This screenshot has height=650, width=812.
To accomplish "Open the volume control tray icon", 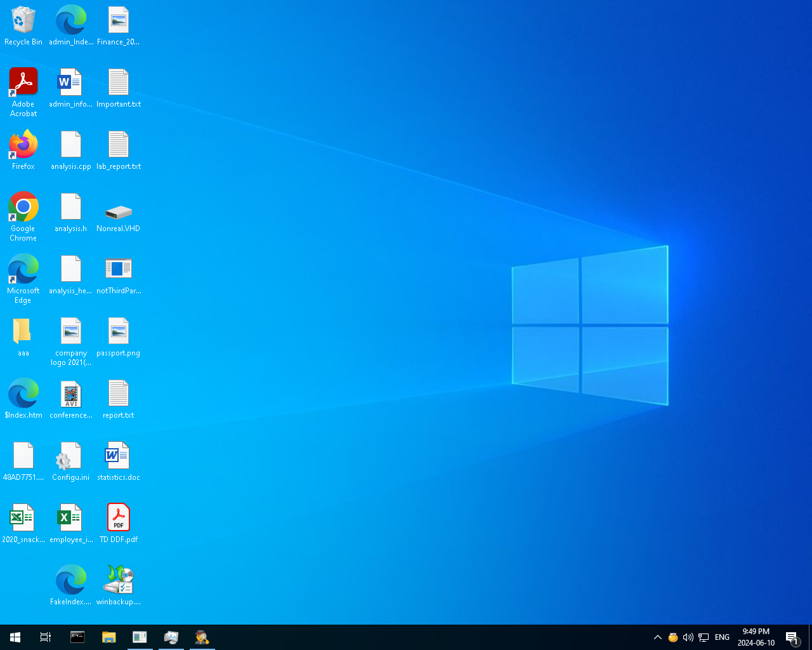I will click(x=688, y=637).
